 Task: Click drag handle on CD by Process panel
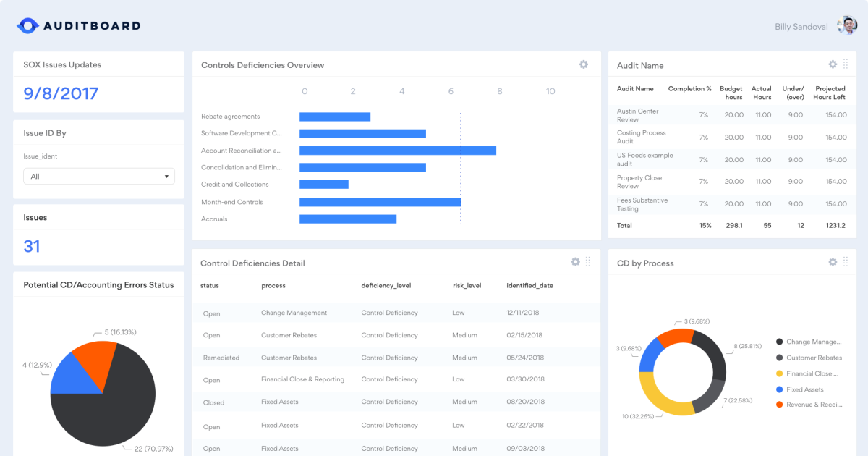pos(846,262)
